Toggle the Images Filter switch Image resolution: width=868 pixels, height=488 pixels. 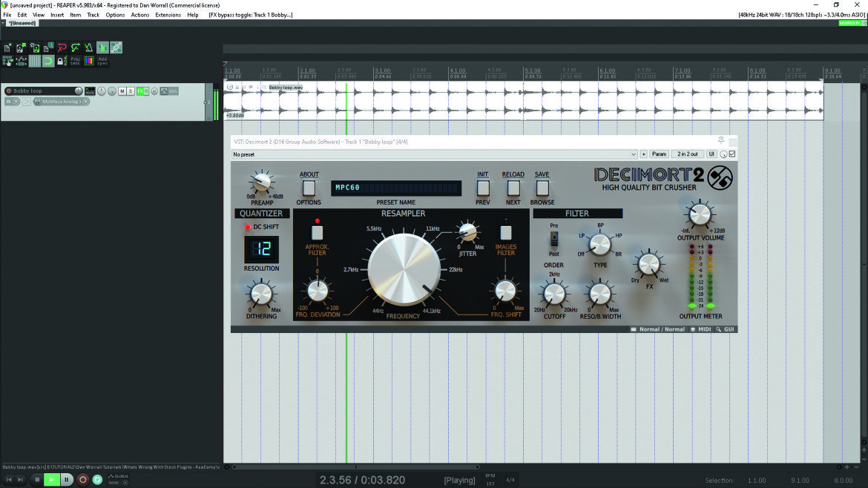(x=505, y=232)
